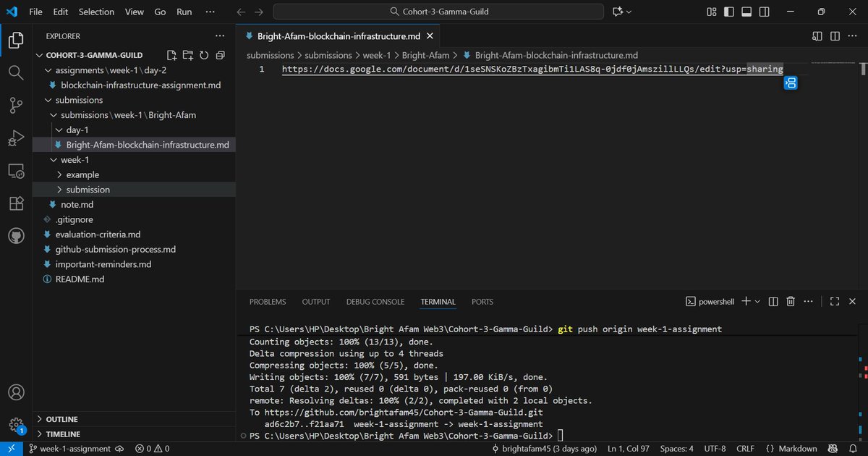
Task: Open the GitHub view in activity bar
Action: click(16, 237)
